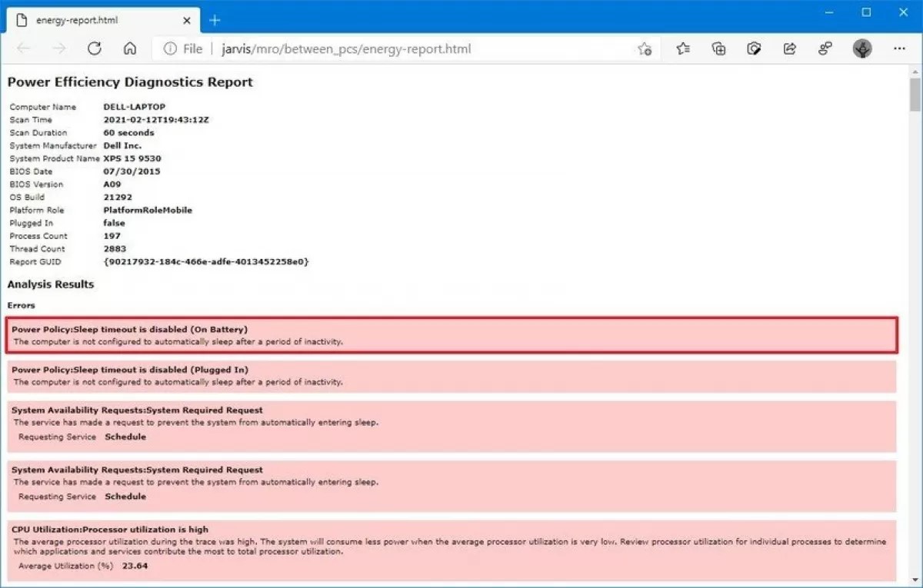Open the Collections icon

pyautogui.click(x=718, y=49)
